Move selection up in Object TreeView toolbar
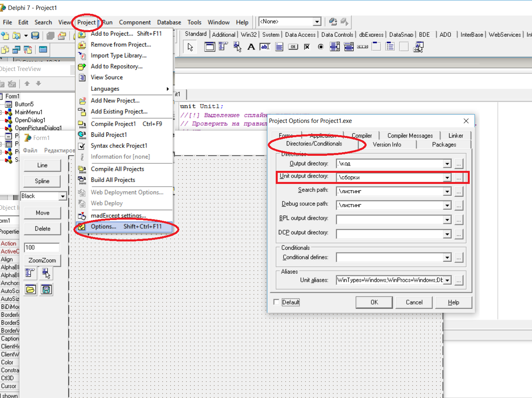 coord(27,84)
